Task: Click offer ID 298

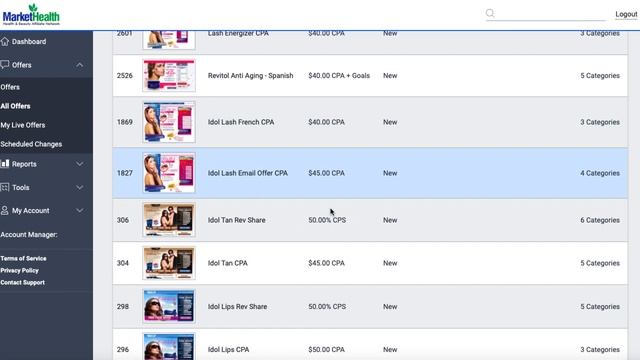Action: (x=123, y=307)
